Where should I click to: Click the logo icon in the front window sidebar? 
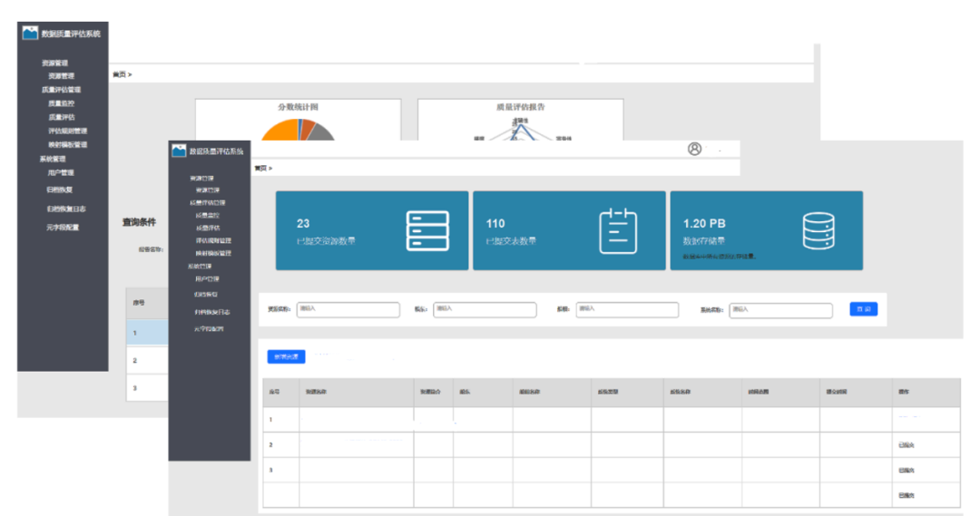(x=179, y=151)
